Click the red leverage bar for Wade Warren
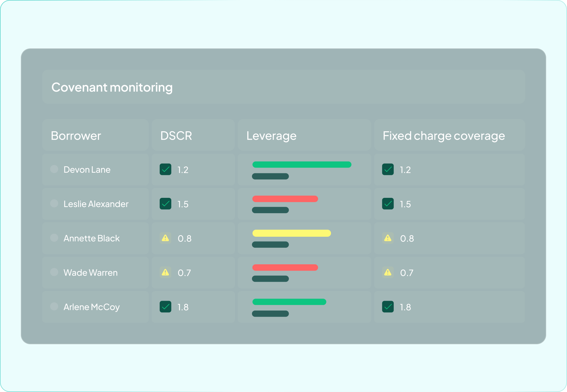The image size is (567, 392). (x=285, y=267)
